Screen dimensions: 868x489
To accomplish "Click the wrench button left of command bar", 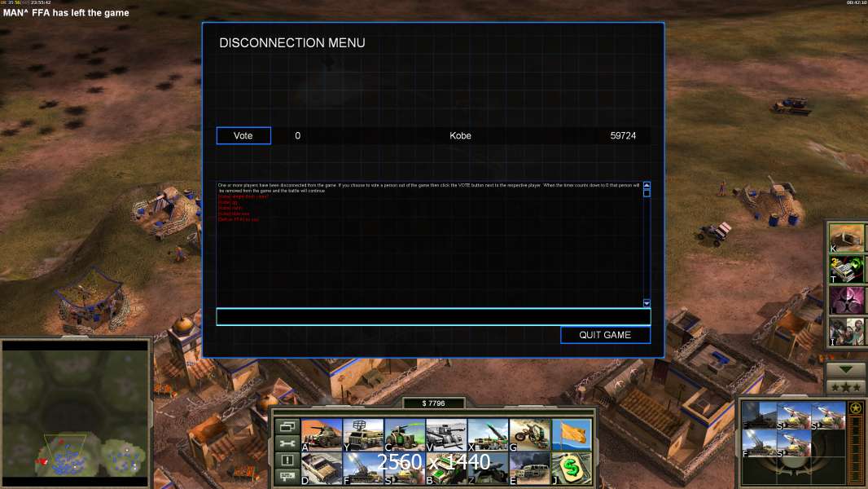I will tap(287, 443).
